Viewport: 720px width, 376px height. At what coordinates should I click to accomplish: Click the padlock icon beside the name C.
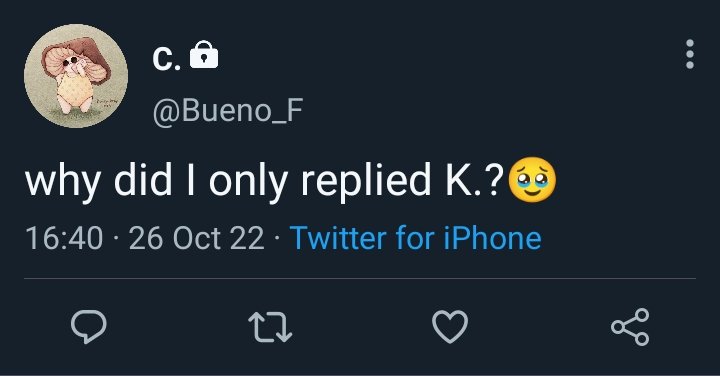coord(204,55)
